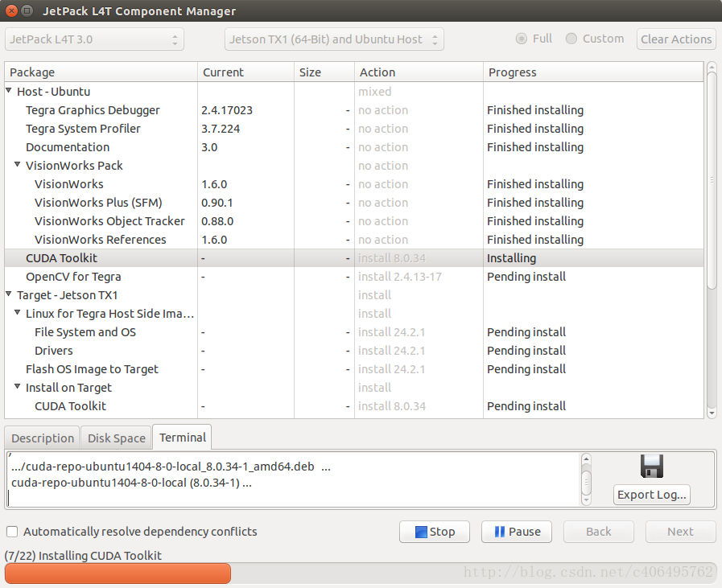
Task: Enable Automatically resolve dependency conflicts checkbox
Action: coord(12,532)
